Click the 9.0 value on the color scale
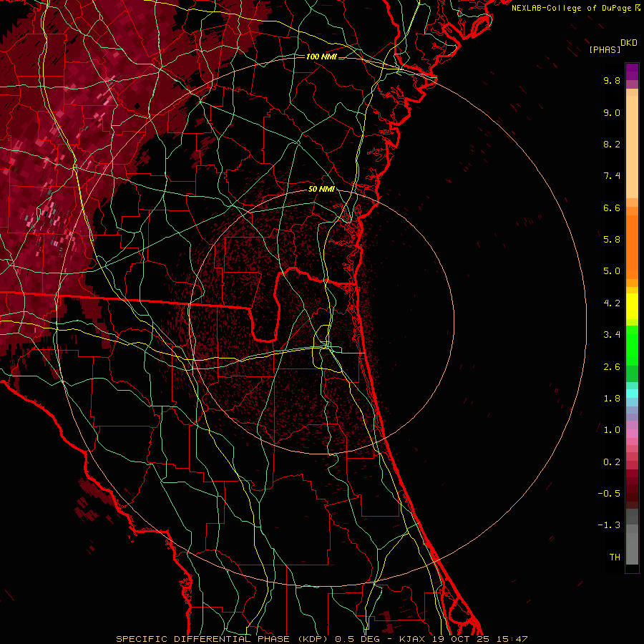Screen dimensions: 644x644 point(612,112)
